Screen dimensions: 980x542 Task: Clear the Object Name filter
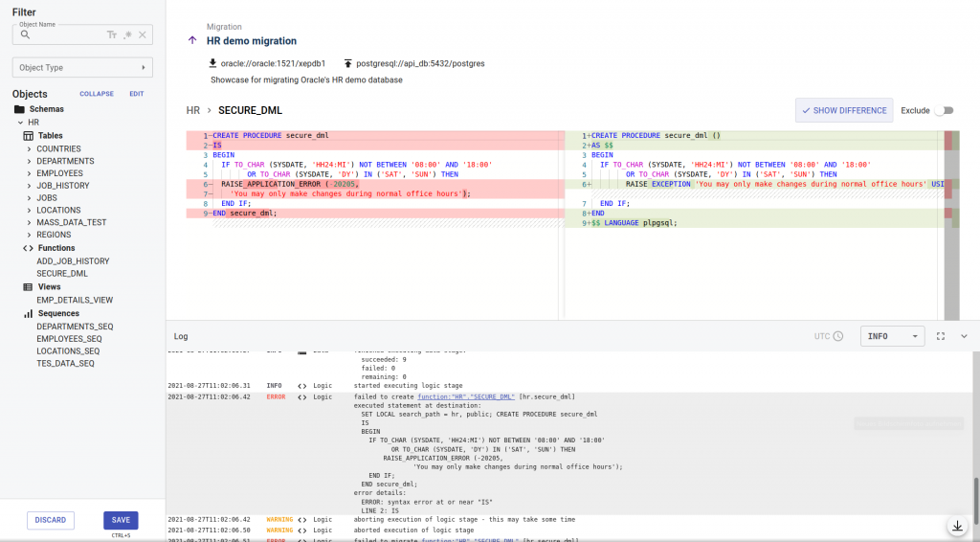point(143,35)
